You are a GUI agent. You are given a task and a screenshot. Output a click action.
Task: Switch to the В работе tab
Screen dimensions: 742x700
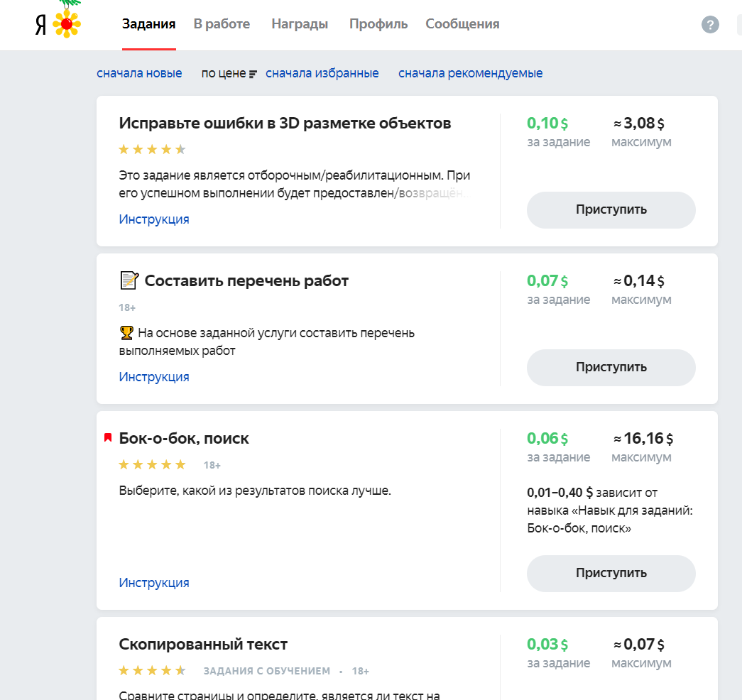222,24
